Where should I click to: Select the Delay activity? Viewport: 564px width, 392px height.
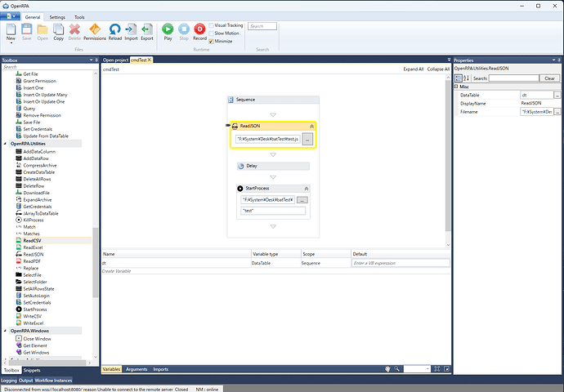point(273,166)
